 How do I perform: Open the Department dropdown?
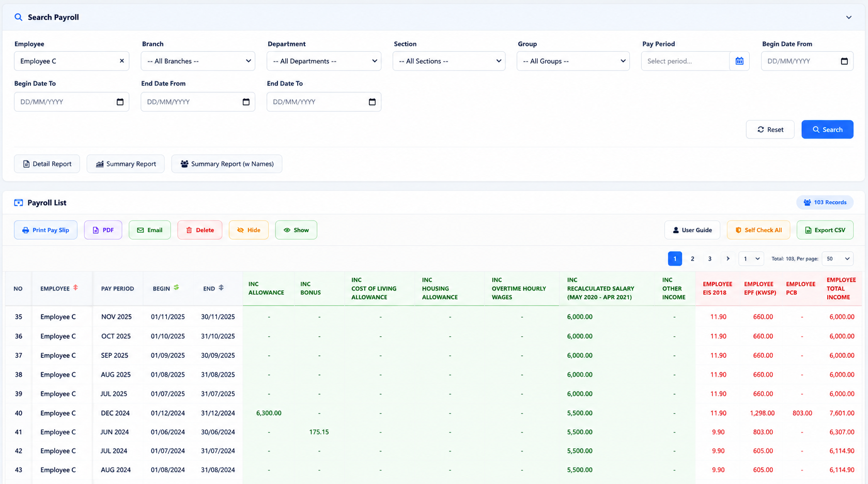(x=324, y=61)
